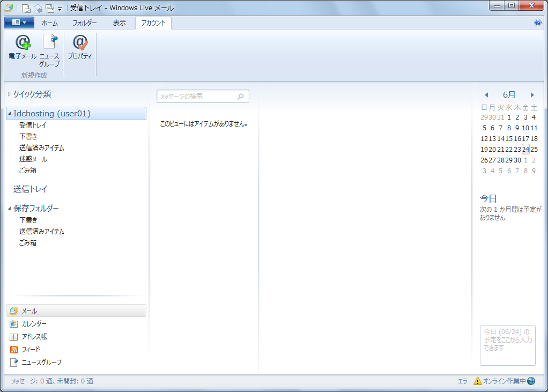Collapse the Idchosting (user01) account tree

[10, 114]
